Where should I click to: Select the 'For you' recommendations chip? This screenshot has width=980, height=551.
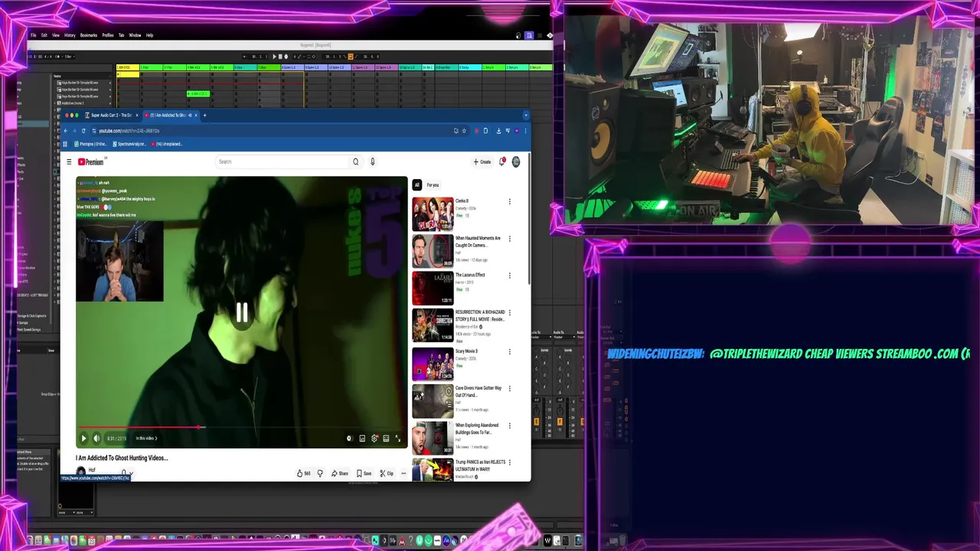433,184
